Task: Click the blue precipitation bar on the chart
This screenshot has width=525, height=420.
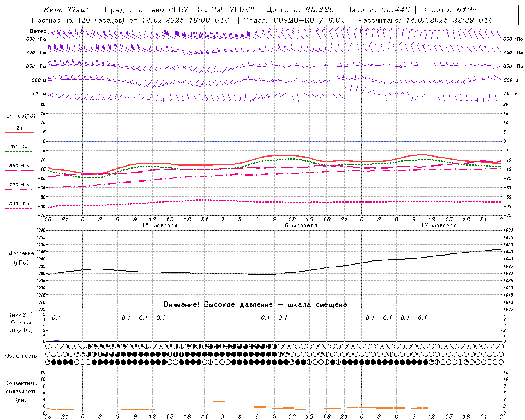Action: [x=57, y=340]
